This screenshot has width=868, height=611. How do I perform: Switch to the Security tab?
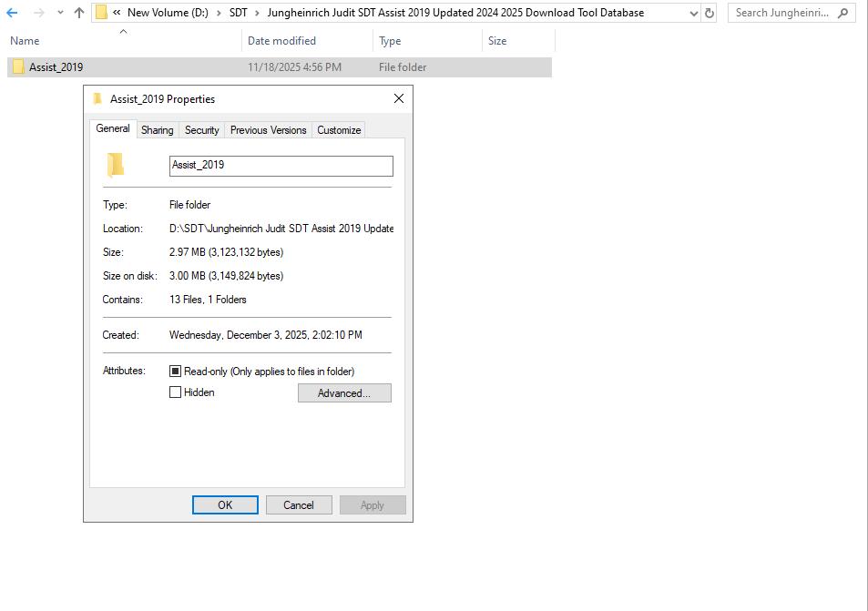point(201,129)
